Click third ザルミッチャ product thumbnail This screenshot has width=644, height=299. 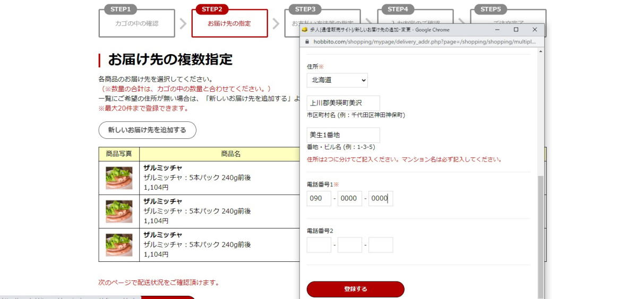(x=119, y=245)
